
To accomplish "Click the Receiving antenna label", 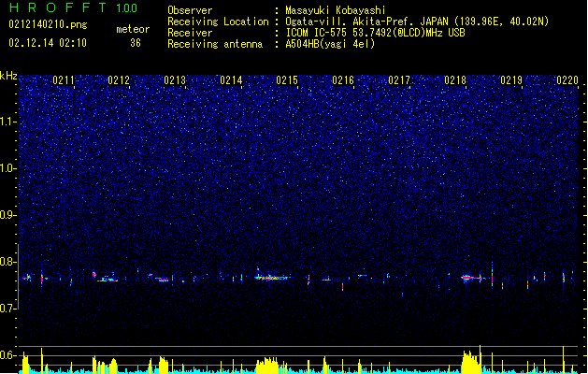I will click(215, 44).
